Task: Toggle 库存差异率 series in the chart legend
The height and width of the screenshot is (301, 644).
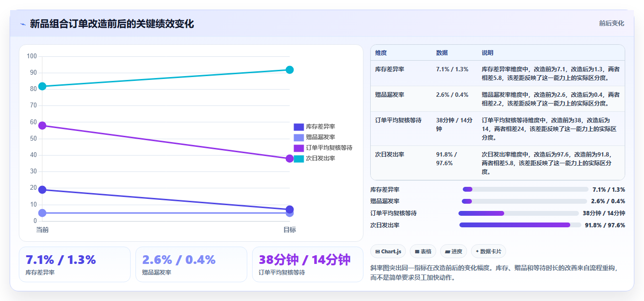Action: tap(314, 127)
